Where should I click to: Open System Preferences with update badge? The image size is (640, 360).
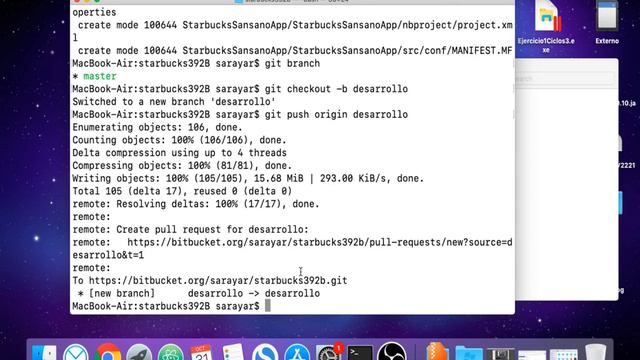(328, 352)
